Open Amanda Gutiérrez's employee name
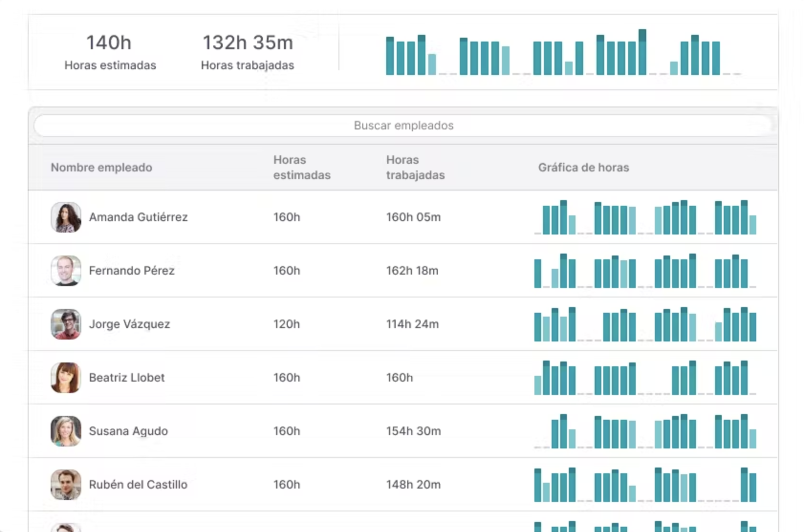This screenshot has height=532, width=804. 138,217
